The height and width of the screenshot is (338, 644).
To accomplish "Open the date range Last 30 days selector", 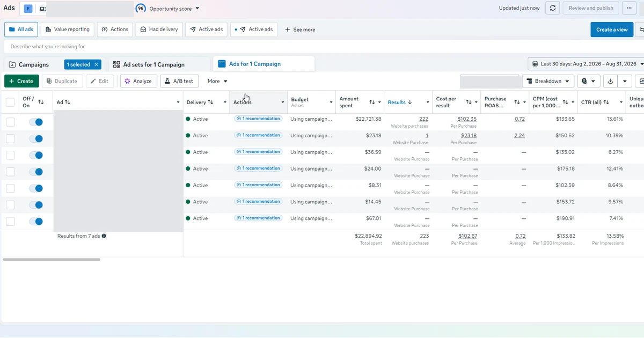I will pyautogui.click(x=586, y=64).
